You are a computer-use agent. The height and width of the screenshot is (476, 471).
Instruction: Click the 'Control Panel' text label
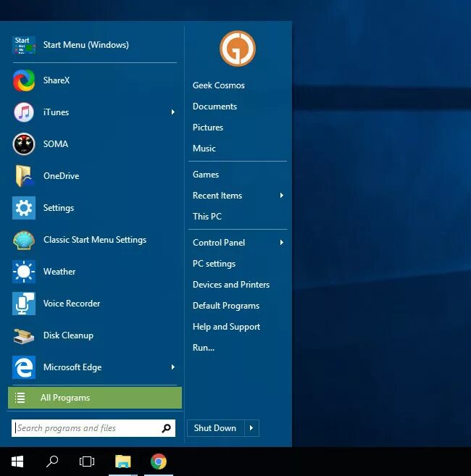[x=219, y=243]
